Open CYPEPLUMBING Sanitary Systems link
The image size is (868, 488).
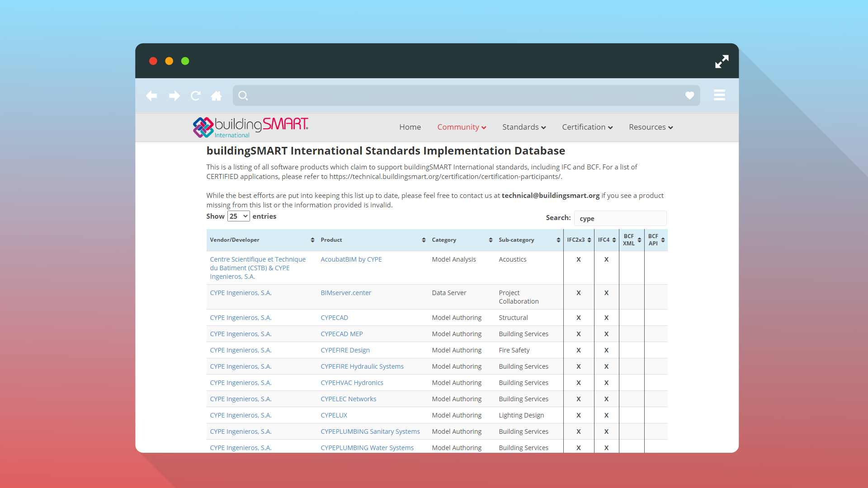tap(370, 432)
